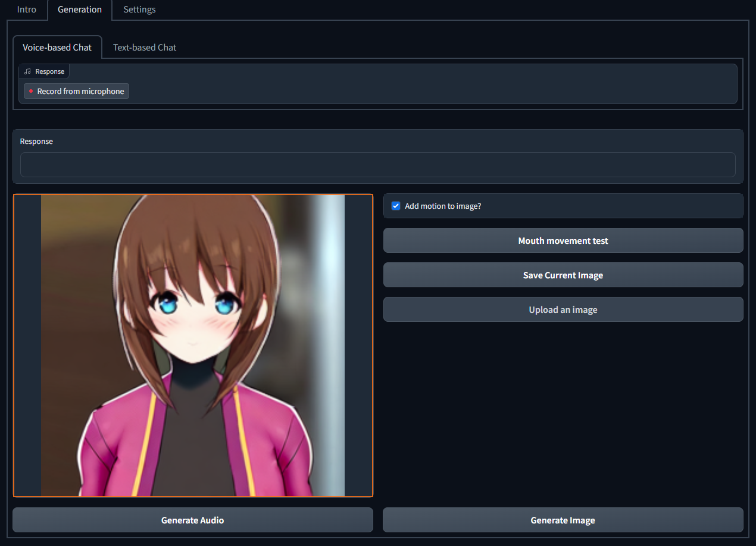Click the anime character preview image
The image size is (756, 546).
193,346
